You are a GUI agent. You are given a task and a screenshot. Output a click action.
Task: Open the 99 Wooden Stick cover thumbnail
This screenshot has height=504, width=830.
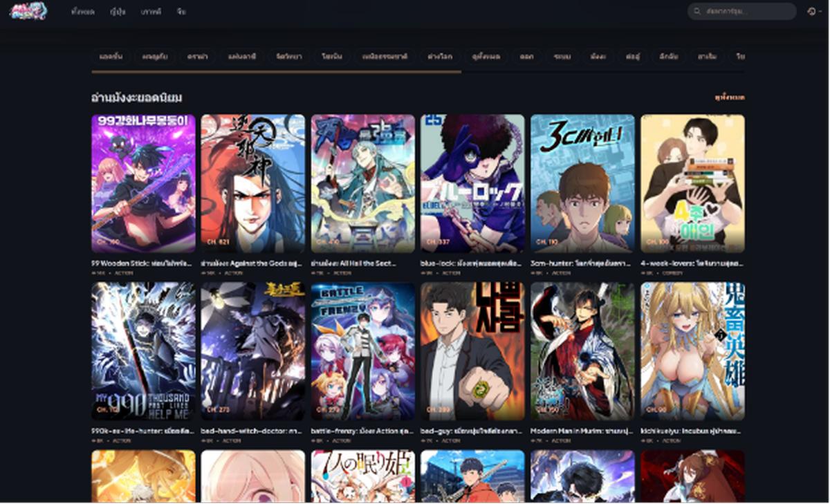point(143,183)
